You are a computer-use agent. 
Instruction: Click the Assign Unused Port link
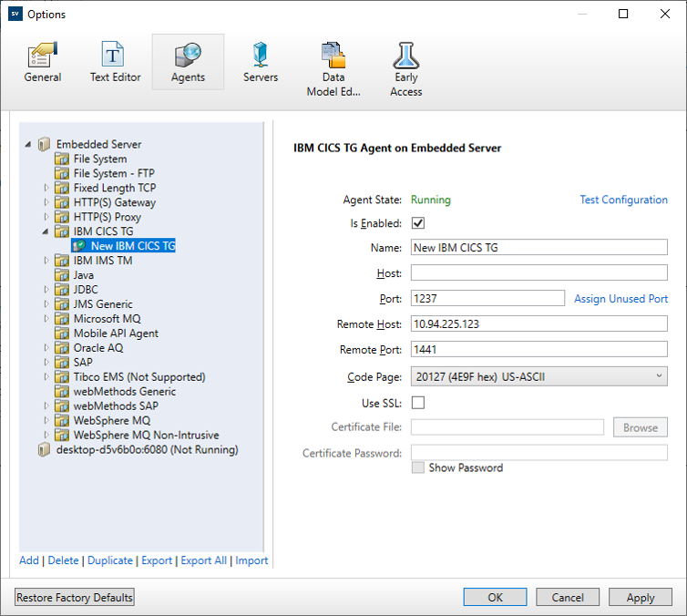(620, 299)
